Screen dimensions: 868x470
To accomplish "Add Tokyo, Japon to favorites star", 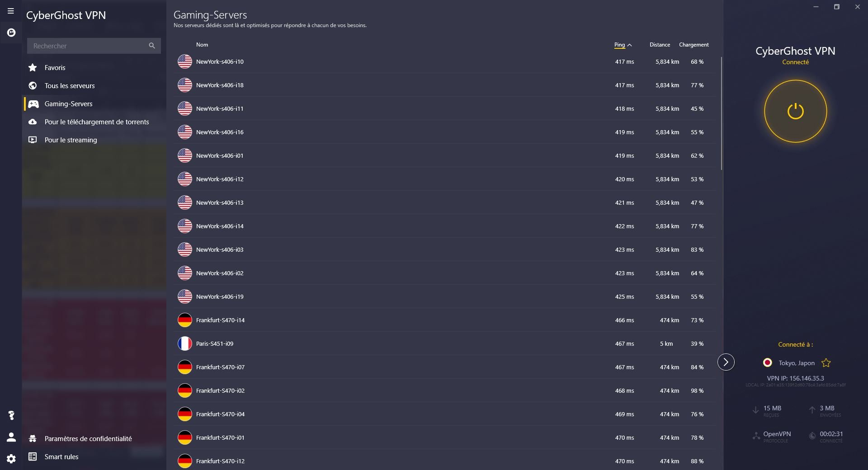I will pyautogui.click(x=826, y=363).
